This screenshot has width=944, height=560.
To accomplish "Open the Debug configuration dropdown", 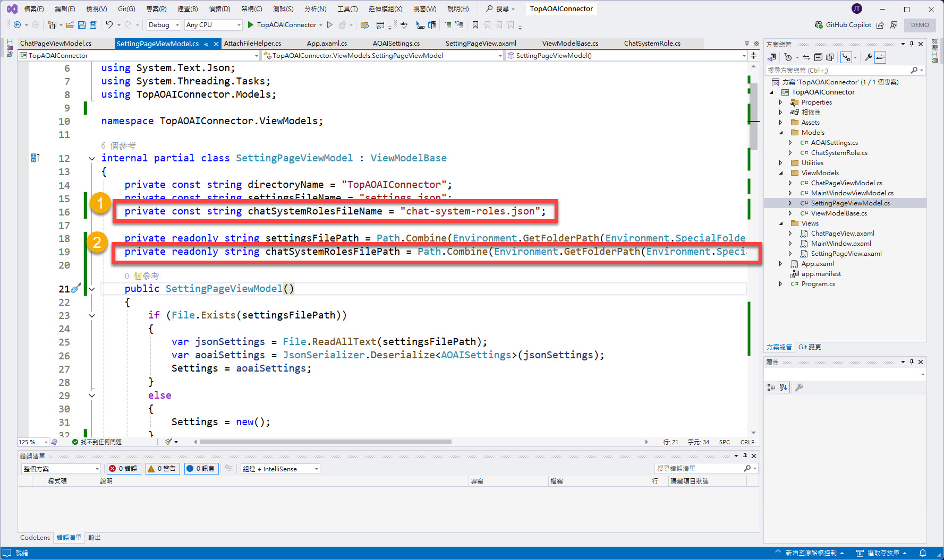I will [x=164, y=25].
